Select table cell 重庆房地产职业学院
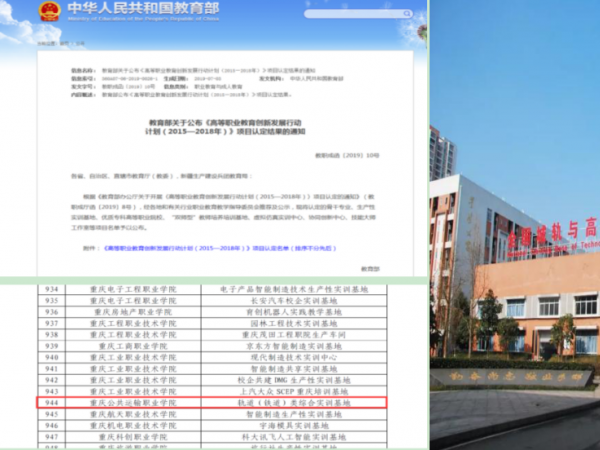The width and height of the screenshot is (600, 450). point(133,312)
